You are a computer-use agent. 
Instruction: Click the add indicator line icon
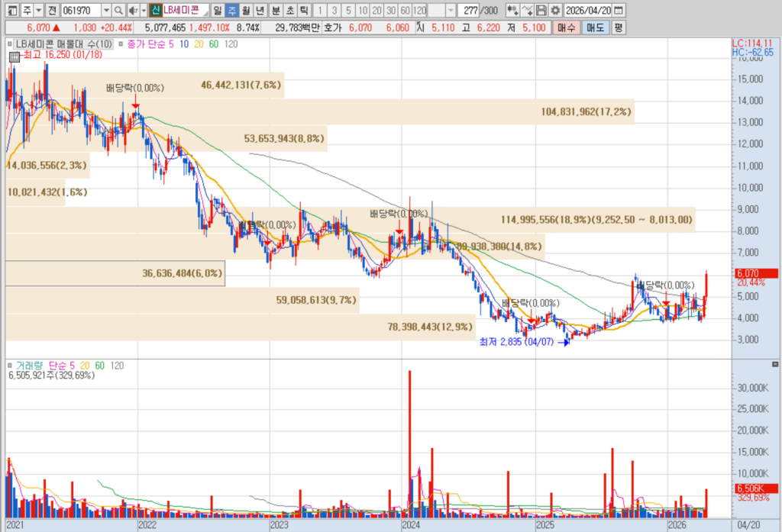click(527, 10)
